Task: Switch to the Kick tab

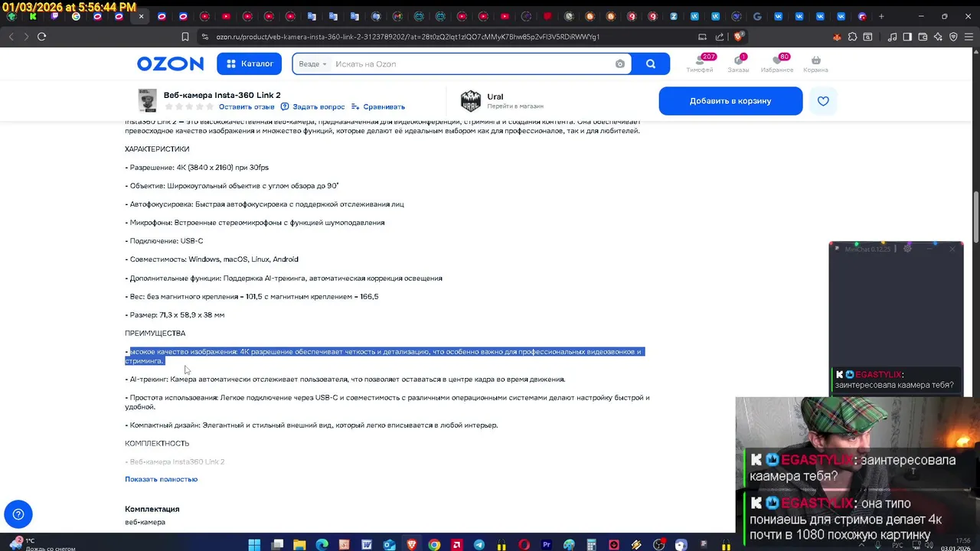Action: [x=33, y=16]
